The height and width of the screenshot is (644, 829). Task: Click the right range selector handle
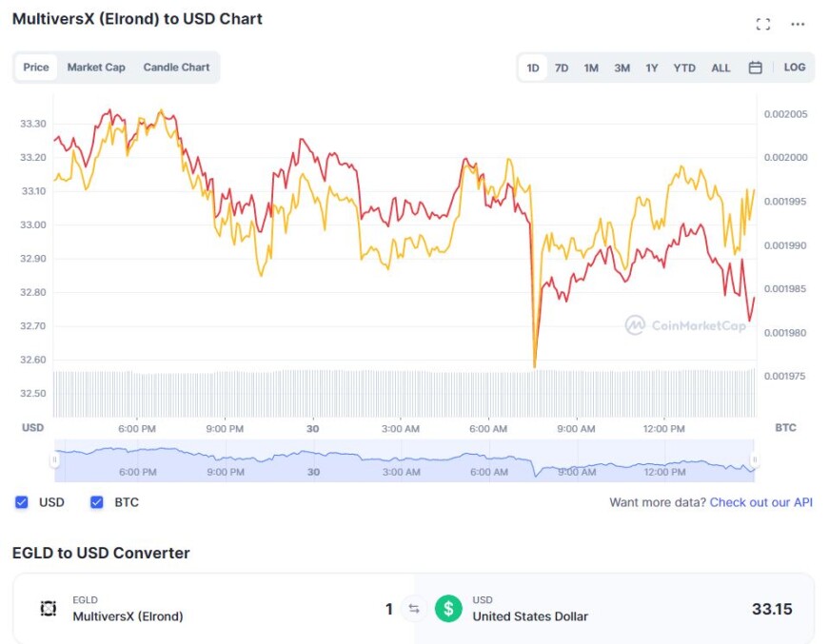pos(755,459)
